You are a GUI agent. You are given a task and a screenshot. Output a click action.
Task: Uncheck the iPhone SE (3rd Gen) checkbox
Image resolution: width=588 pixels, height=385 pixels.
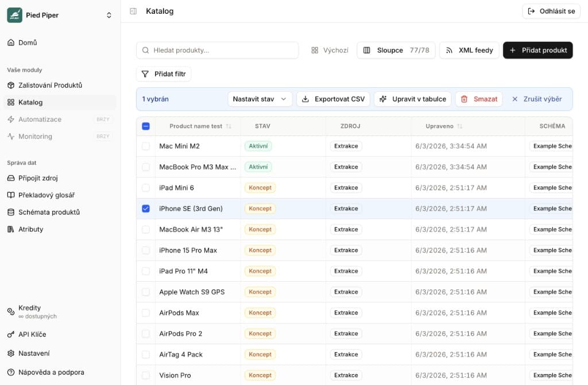tap(146, 208)
